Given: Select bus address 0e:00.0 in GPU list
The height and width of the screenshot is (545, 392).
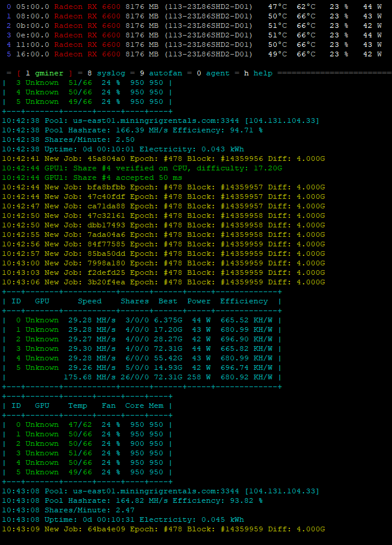Looking at the screenshot, I should pos(33,35).
